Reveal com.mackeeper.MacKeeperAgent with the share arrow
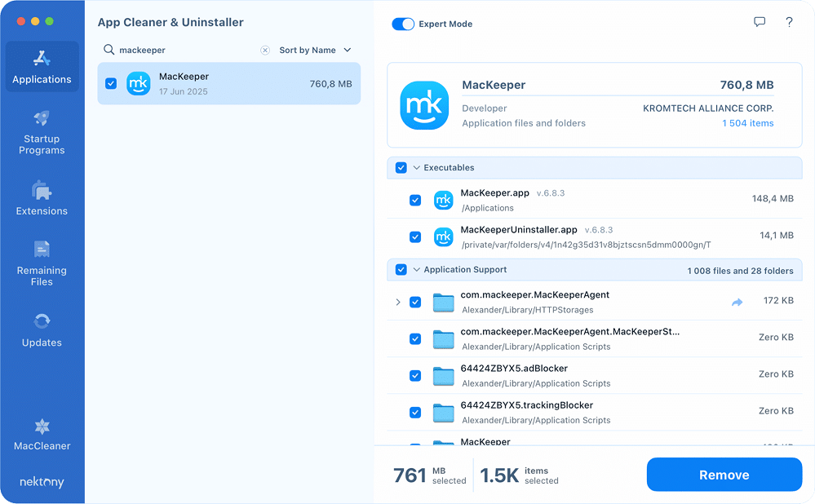The width and height of the screenshot is (815, 504). tap(737, 302)
